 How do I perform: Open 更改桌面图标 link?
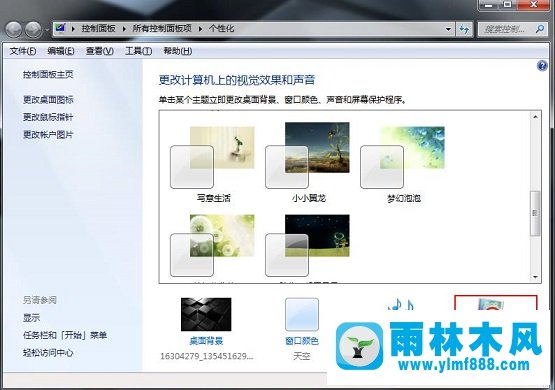click(x=48, y=100)
